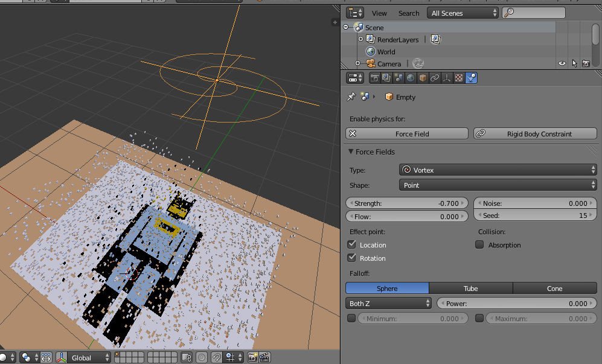Image resolution: width=602 pixels, height=364 pixels.
Task: Click the magnifier icon in outliner search
Action: coord(508,13)
